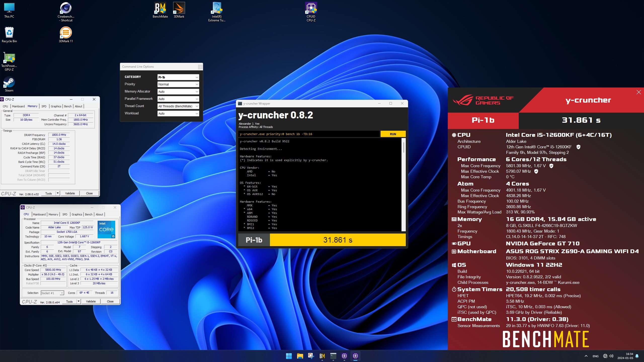Open the network status tray icon
Image resolution: width=644 pixels, height=362 pixels.
(x=605, y=356)
